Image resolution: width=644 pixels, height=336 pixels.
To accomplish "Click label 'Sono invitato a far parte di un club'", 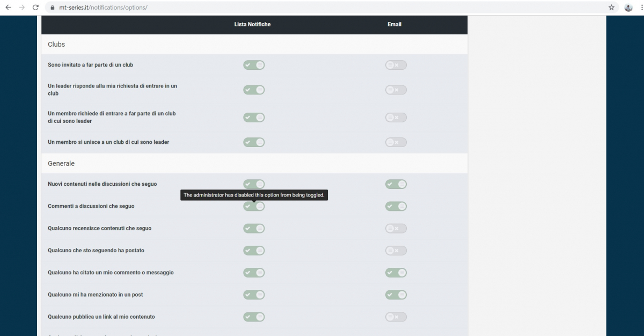I will coord(91,65).
